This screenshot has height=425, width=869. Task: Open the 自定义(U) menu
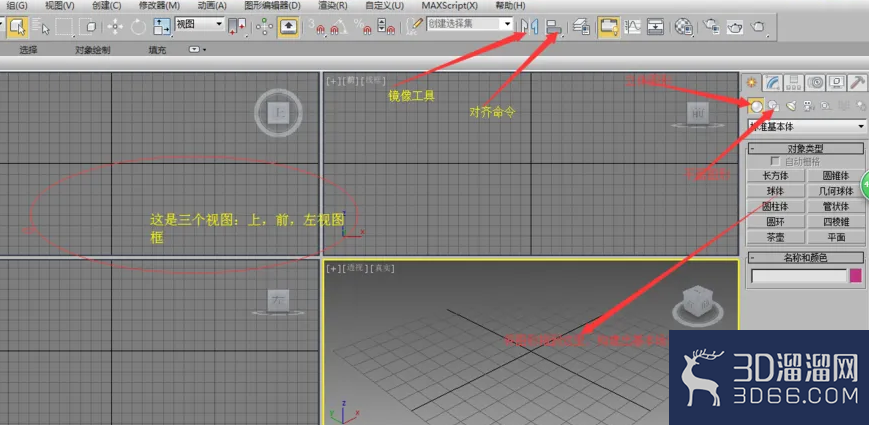pyautogui.click(x=385, y=6)
